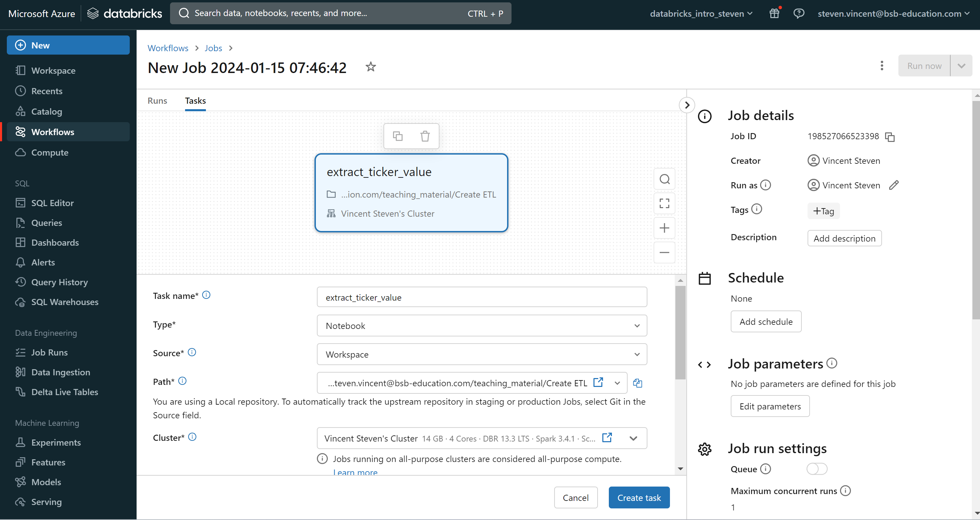Open the kebab menu next to Run now
Viewport: 980px width, 520px height.
coord(881,66)
